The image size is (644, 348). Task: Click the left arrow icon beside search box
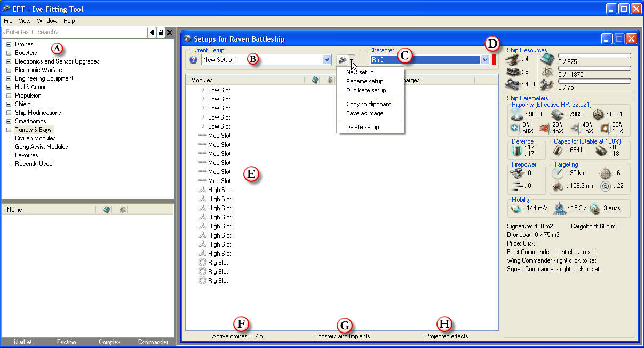point(153,33)
